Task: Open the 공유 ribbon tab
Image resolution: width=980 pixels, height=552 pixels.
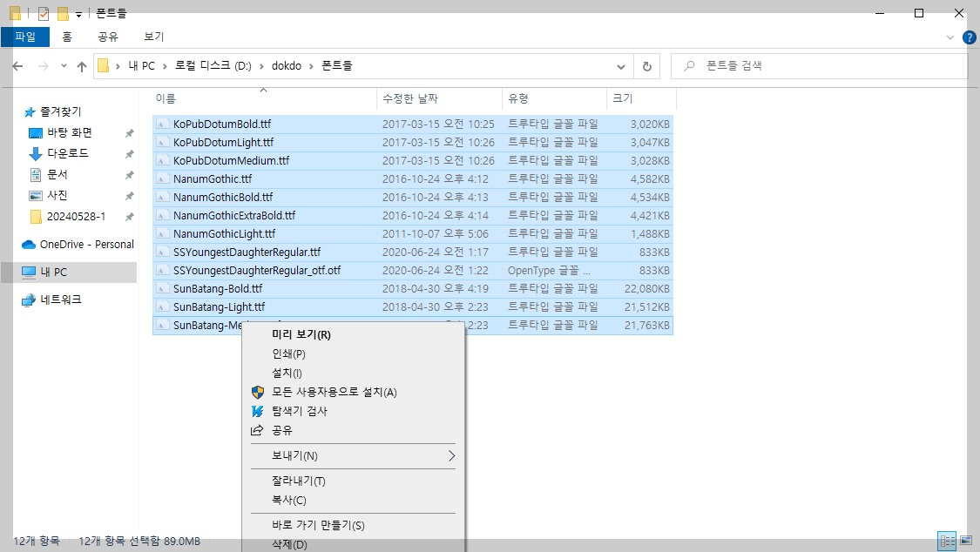Action: click(x=108, y=37)
